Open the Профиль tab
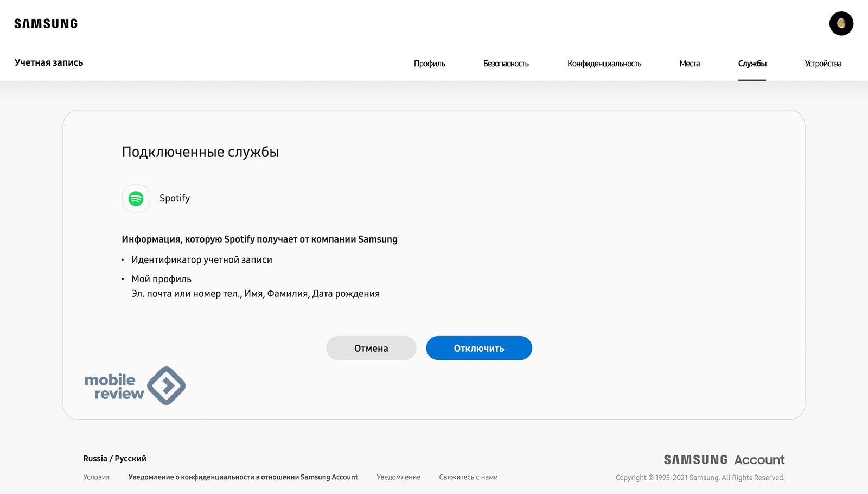Image resolution: width=868 pixels, height=494 pixels. [x=429, y=64]
